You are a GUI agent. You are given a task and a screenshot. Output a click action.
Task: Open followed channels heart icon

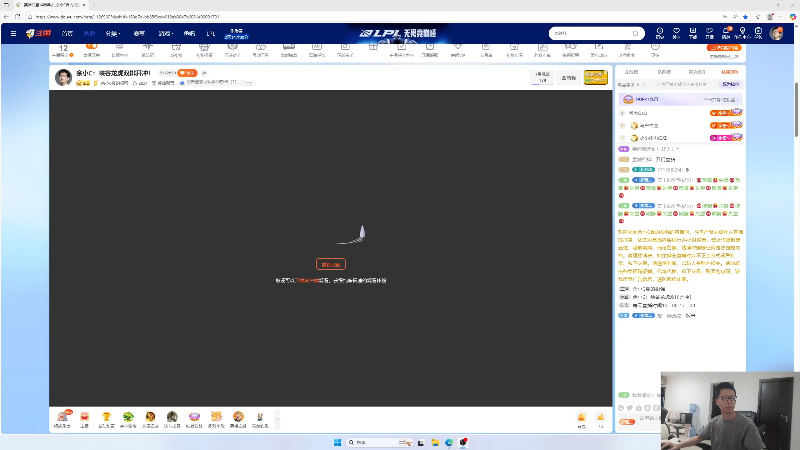point(676,33)
